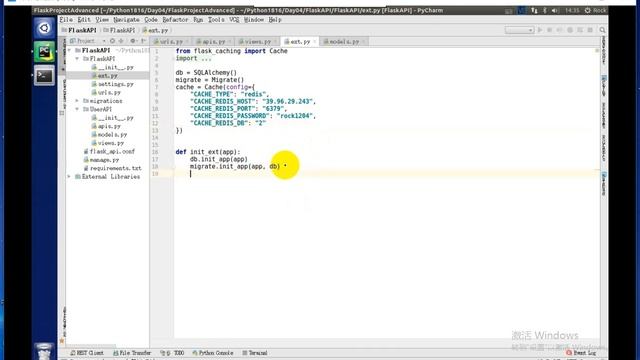Open the TODO tool window

click(172, 353)
